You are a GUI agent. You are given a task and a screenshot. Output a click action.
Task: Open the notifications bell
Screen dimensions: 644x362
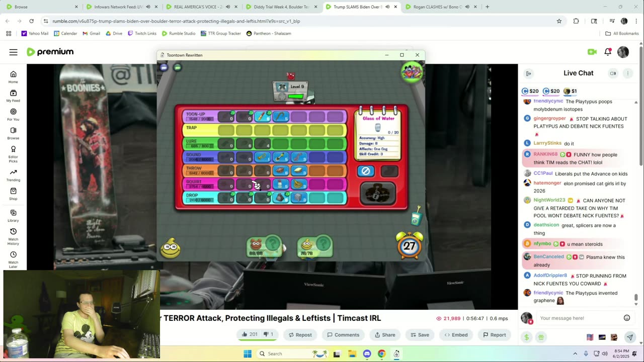point(608,52)
